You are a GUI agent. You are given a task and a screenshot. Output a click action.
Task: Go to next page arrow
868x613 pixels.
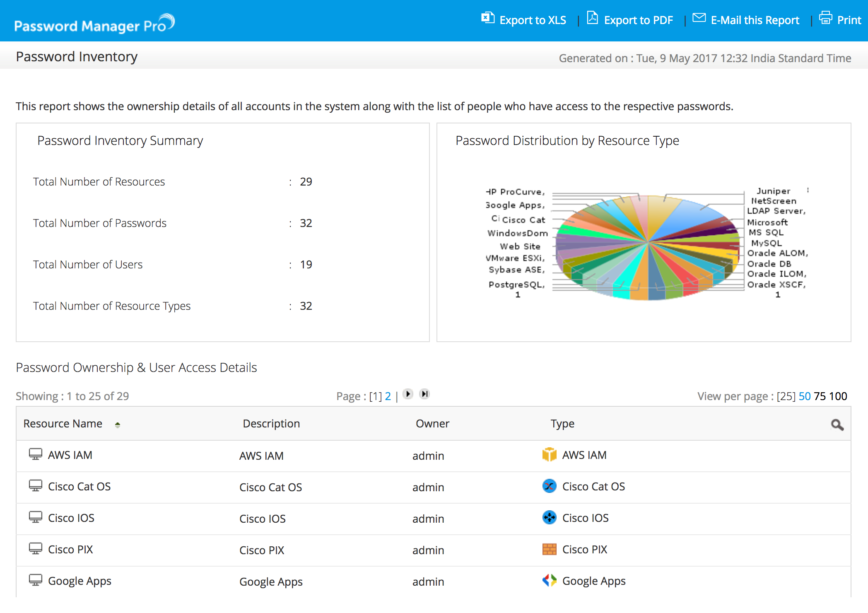pyautogui.click(x=408, y=394)
